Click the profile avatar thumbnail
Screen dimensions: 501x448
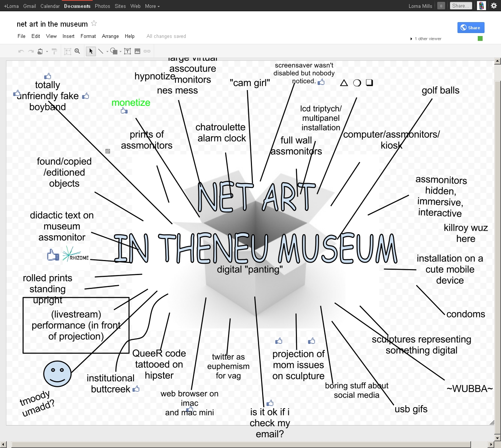tap(481, 6)
